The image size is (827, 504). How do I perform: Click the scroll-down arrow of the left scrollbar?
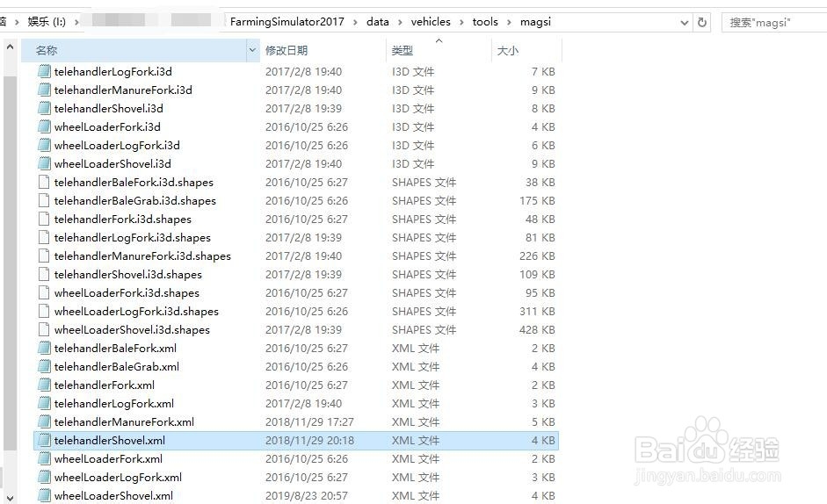point(10,497)
